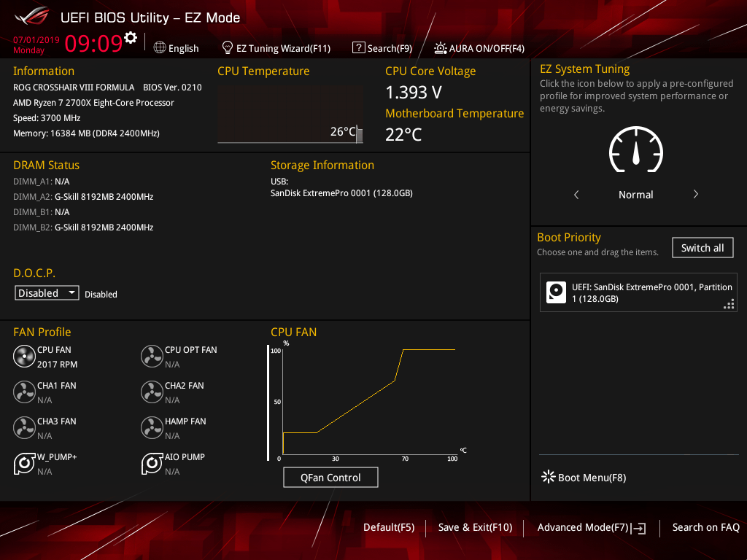747x560 pixels.
Task: Click the SanDisk ExtremePro 0001 storage entry
Action: (341, 192)
